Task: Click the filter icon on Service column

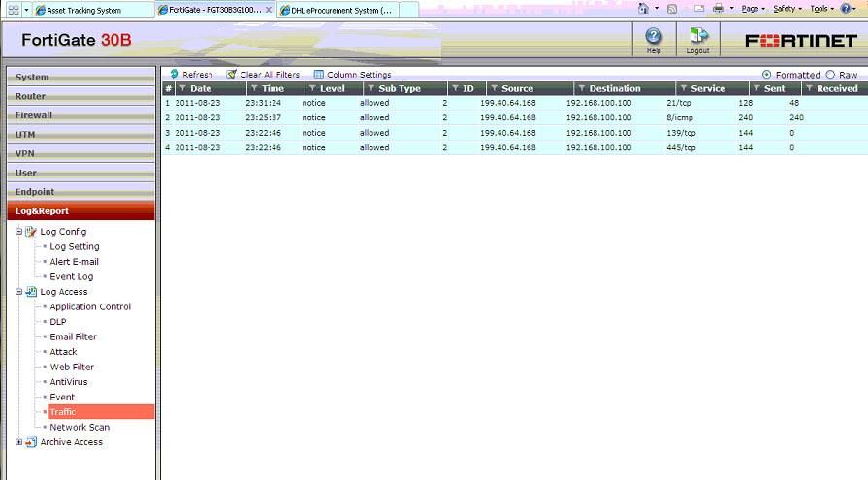Action: tap(683, 88)
